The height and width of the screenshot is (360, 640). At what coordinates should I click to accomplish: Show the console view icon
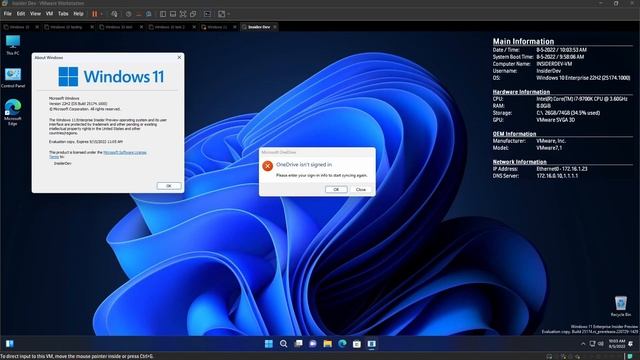tap(207, 14)
